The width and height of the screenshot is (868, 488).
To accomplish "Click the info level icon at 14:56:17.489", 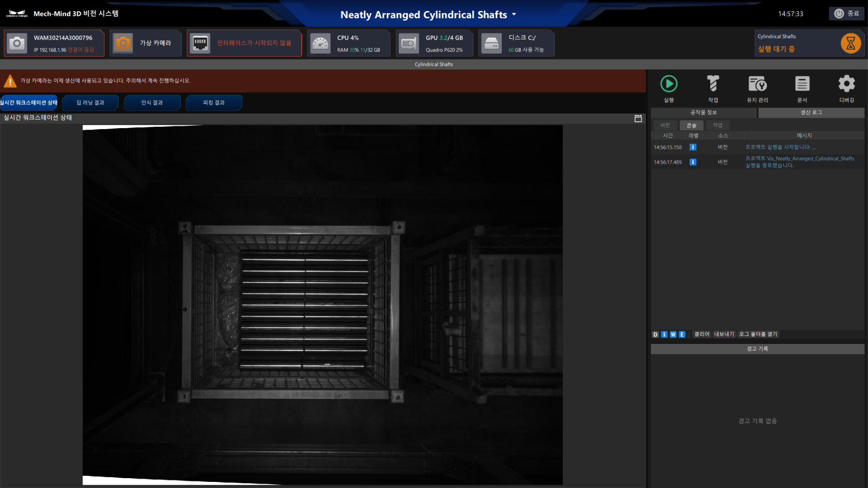I will (x=693, y=162).
